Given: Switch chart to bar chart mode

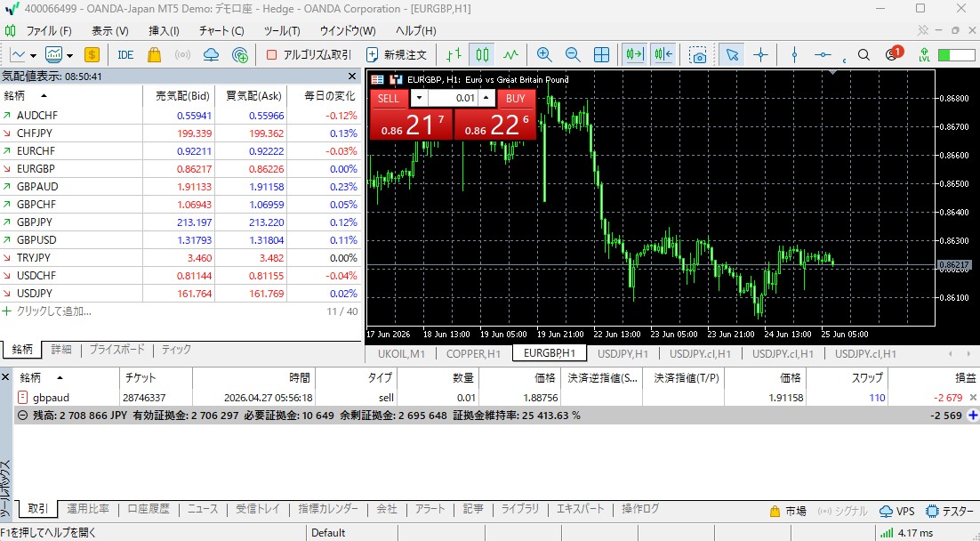Looking at the screenshot, I should tap(454, 55).
